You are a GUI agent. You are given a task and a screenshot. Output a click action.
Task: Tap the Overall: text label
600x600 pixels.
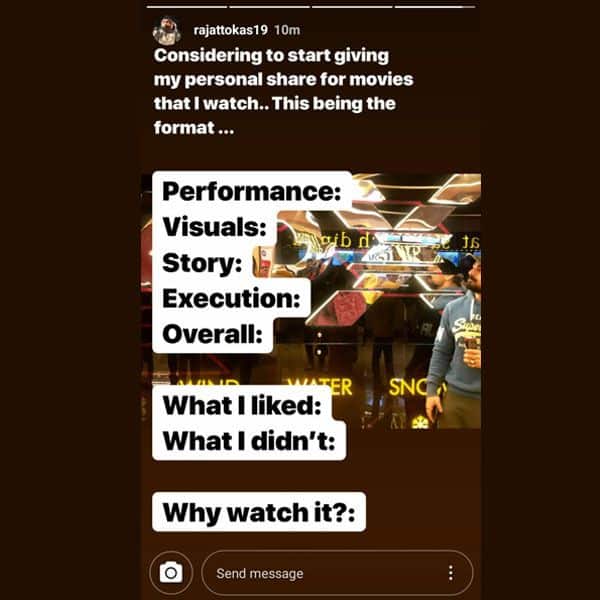click(x=212, y=334)
